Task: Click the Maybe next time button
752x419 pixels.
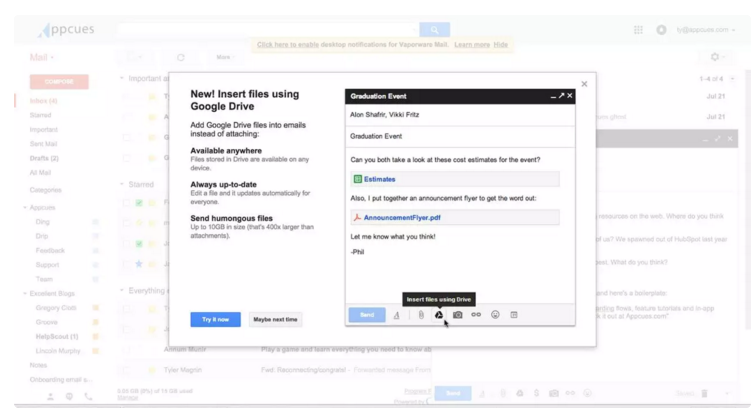Action: [x=275, y=319]
